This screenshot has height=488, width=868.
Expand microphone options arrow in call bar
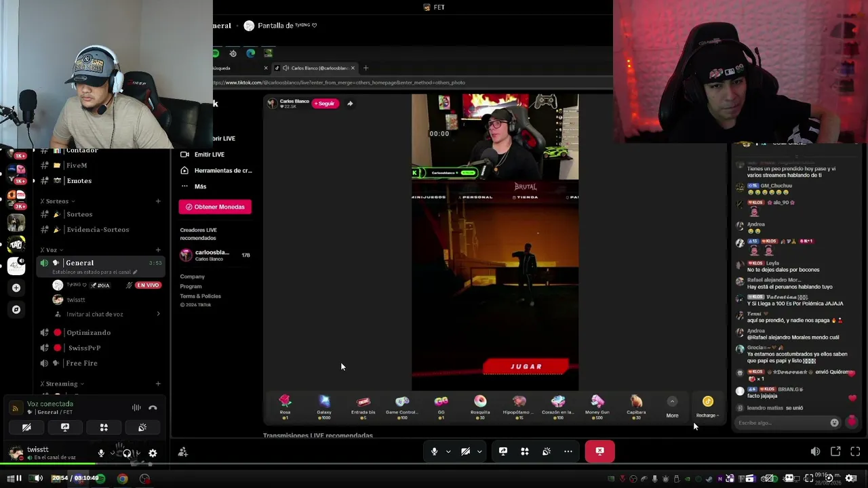click(448, 451)
